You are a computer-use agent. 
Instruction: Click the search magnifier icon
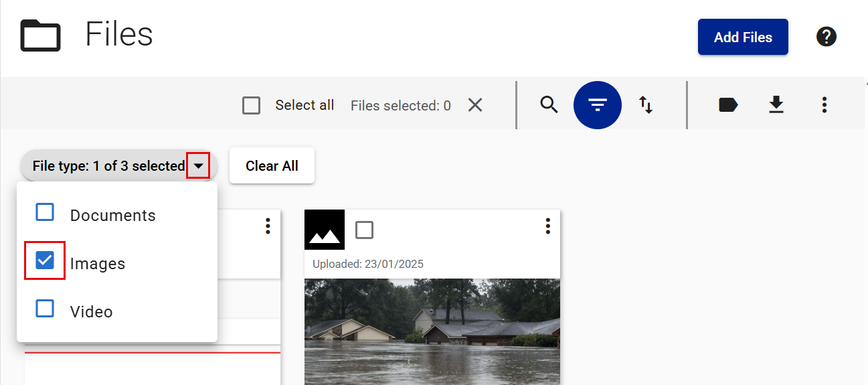pyautogui.click(x=549, y=105)
